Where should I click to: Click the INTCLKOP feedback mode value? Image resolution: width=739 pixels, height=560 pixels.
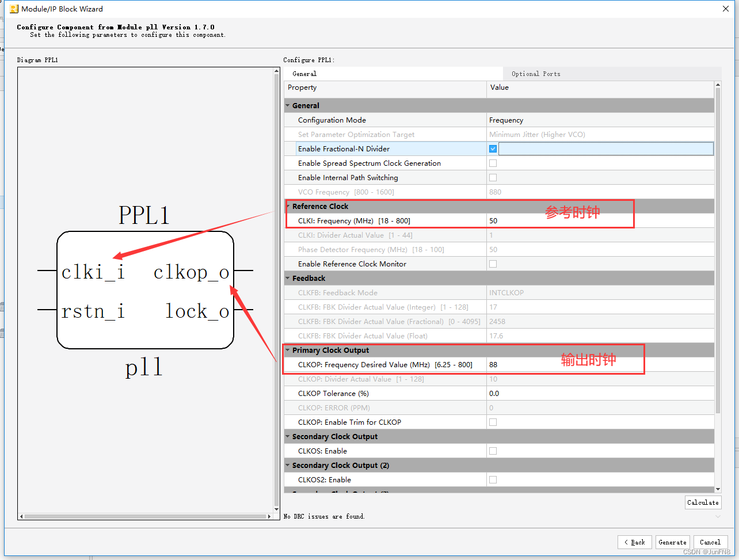point(506,292)
